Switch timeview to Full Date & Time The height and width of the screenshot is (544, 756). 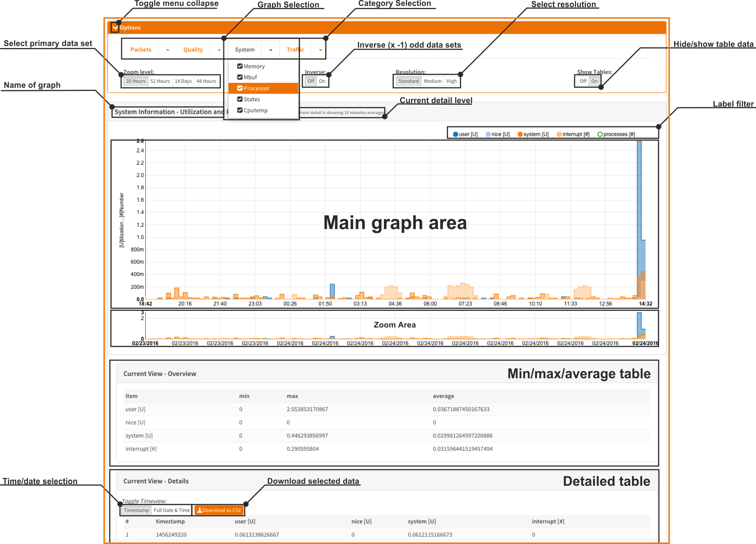point(172,510)
